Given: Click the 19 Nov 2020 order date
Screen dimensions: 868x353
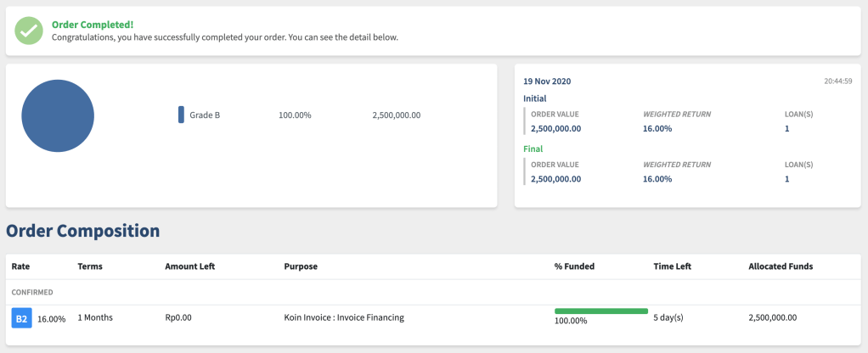Looking at the screenshot, I should click(x=547, y=81).
